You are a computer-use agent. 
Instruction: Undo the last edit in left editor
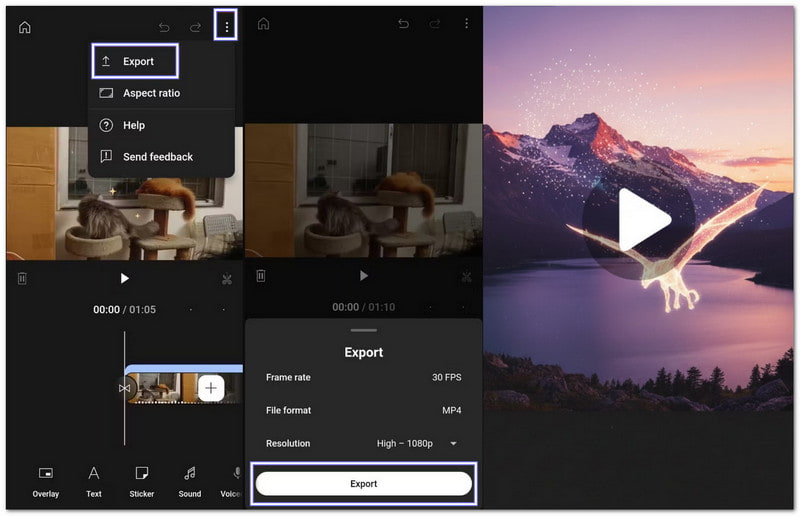point(164,27)
